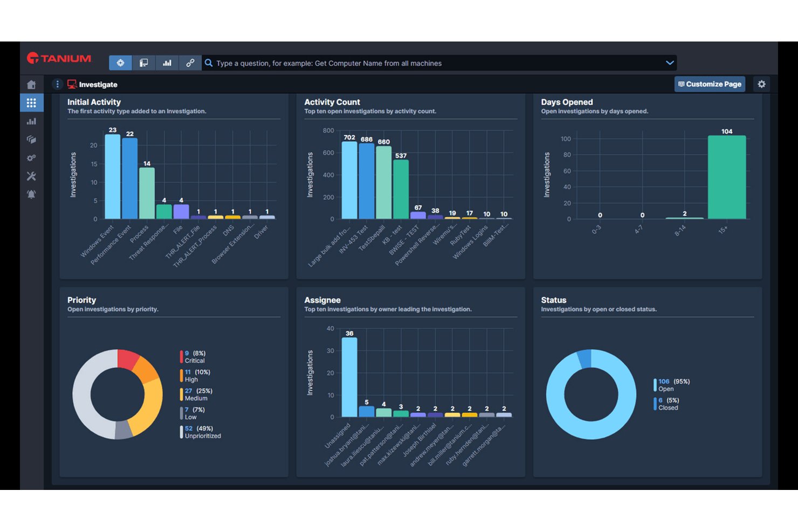This screenshot has height=532, width=798.
Task: Select the High priority legend entry
Action: pyautogui.click(x=196, y=376)
